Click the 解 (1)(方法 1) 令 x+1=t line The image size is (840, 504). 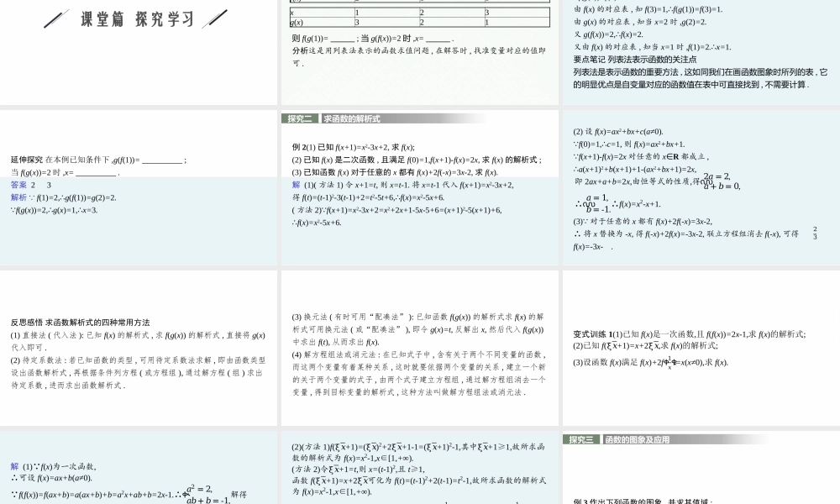403,185
